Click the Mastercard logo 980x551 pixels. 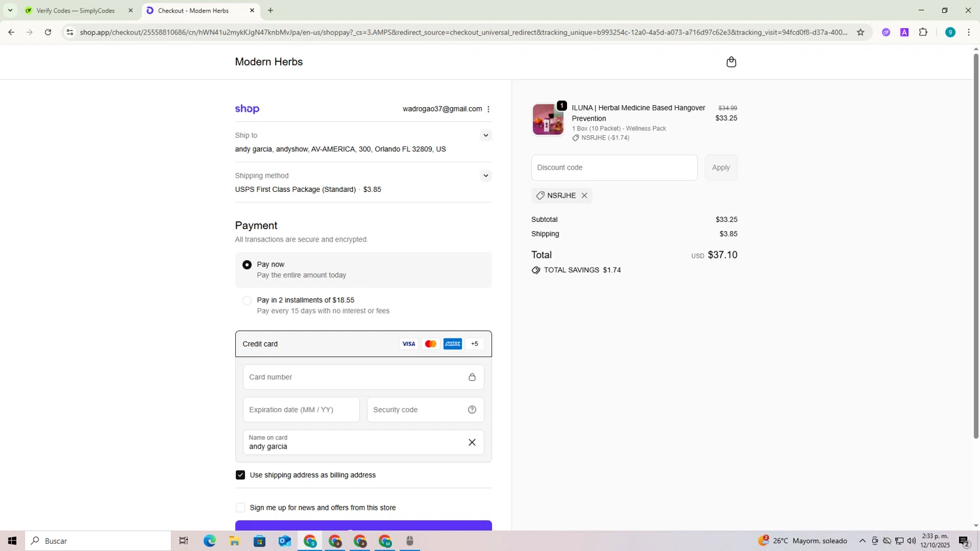(x=431, y=344)
